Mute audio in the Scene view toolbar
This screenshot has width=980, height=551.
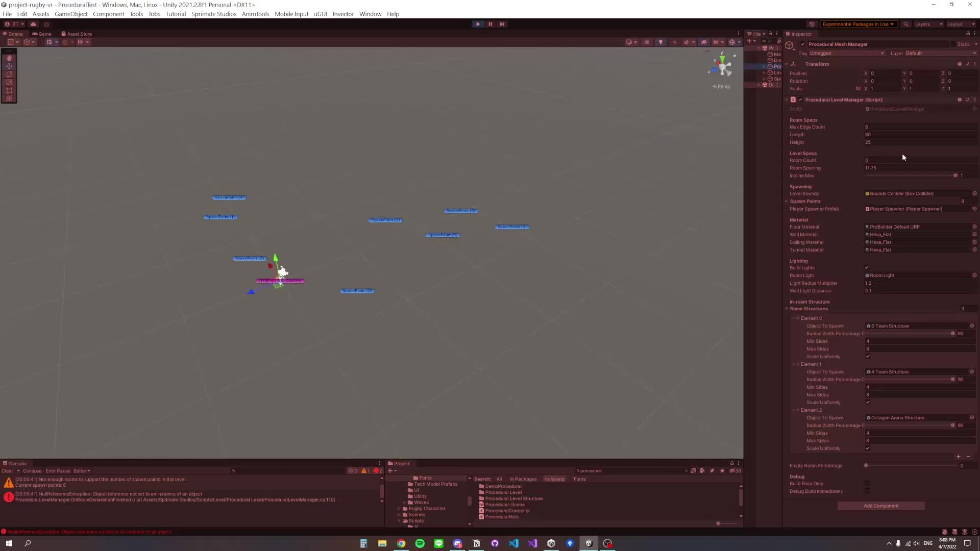coord(675,42)
